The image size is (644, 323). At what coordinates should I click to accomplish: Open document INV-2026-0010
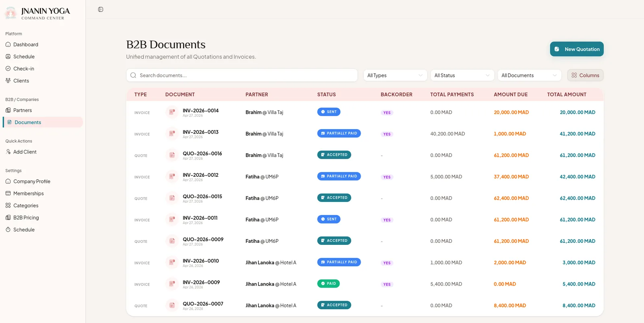click(x=201, y=261)
